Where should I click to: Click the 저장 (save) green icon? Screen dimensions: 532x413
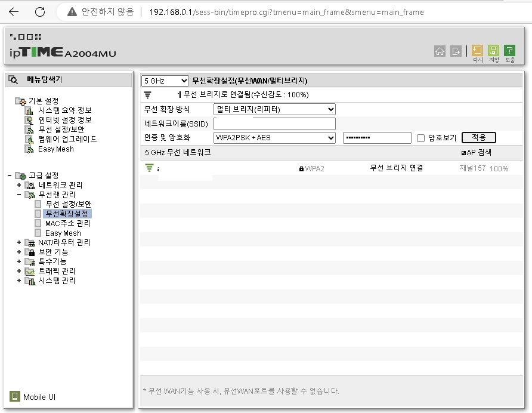[493, 51]
